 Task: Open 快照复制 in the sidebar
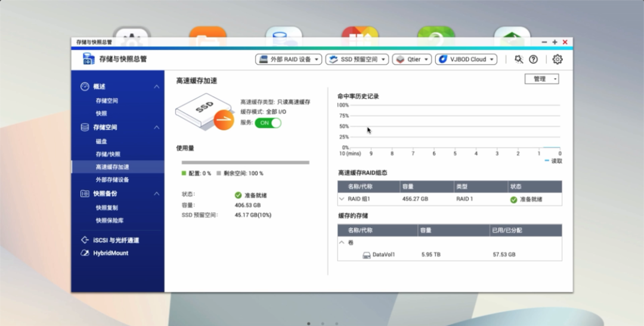coord(107,208)
